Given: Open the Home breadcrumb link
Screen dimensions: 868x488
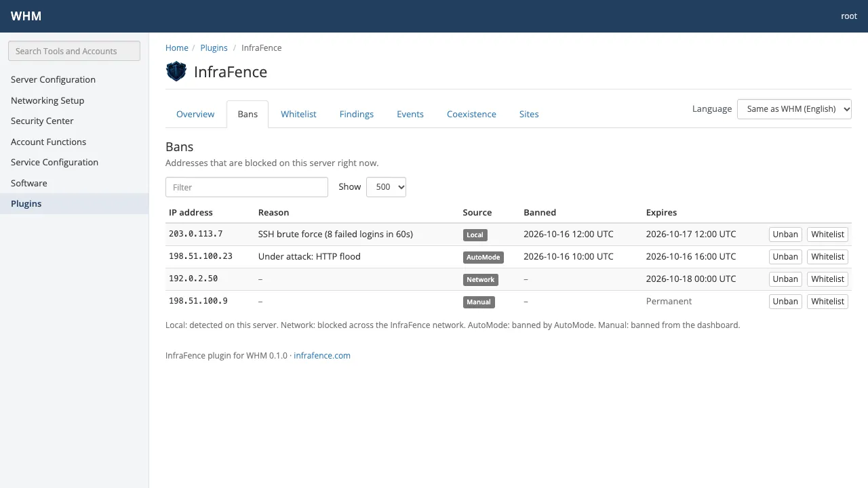Looking at the screenshot, I should [x=177, y=48].
